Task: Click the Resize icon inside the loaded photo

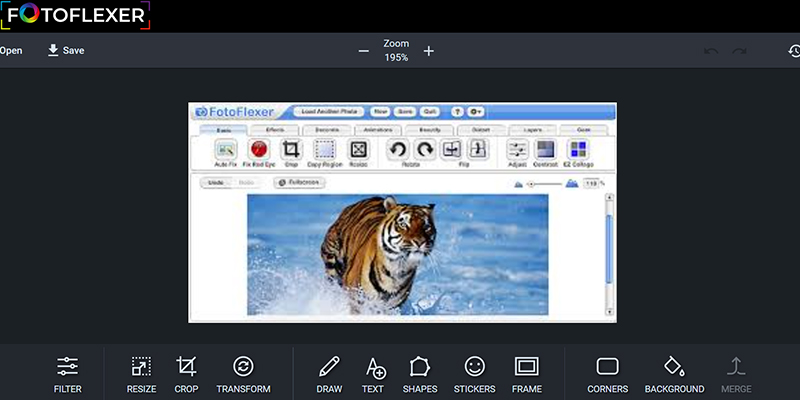Action: tap(359, 149)
